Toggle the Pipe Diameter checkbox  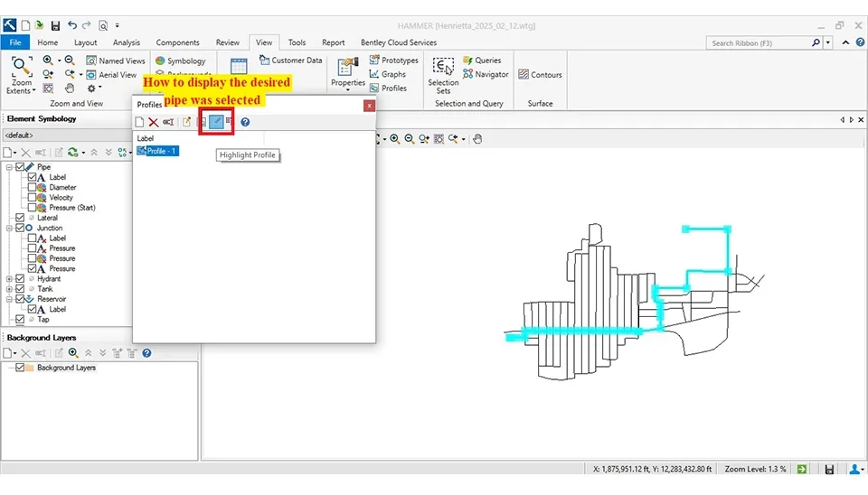tap(33, 187)
